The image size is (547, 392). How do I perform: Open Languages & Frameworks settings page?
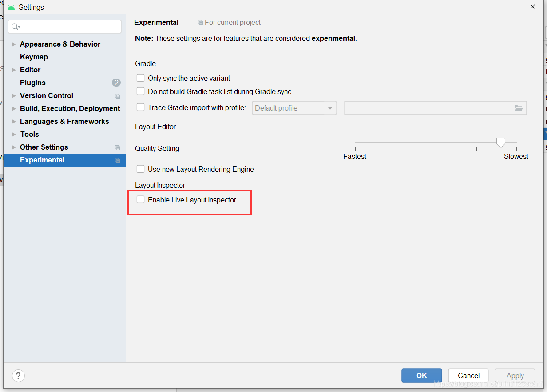(x=64, y=121)
